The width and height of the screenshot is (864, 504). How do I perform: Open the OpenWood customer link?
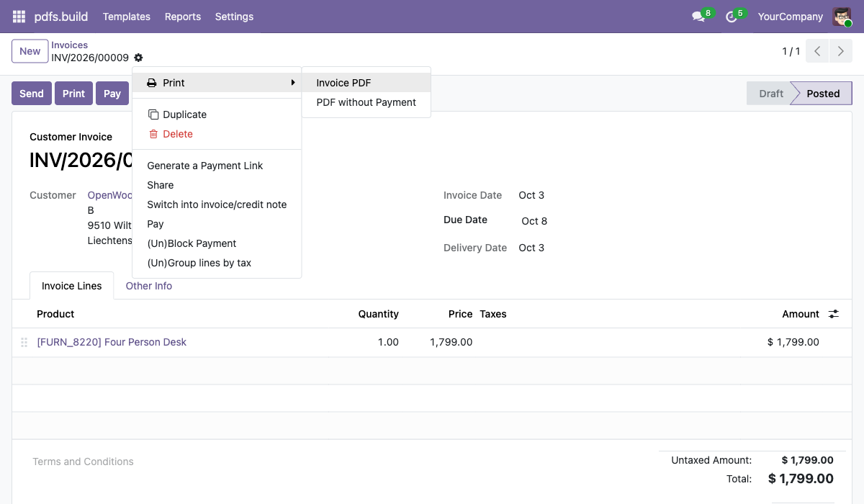(x=110, y=195)
